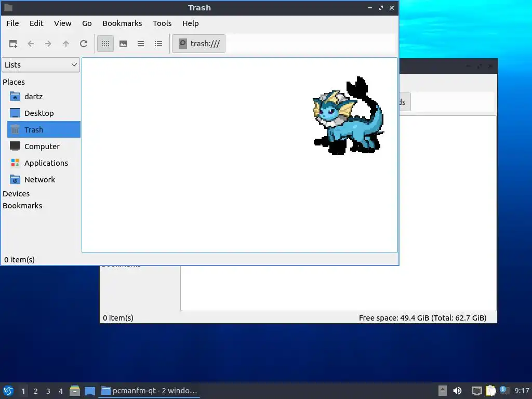Open the clipboard manager tray icon
Image resolution: width=532 pixels, height=399 pixels.
(490, 391)
